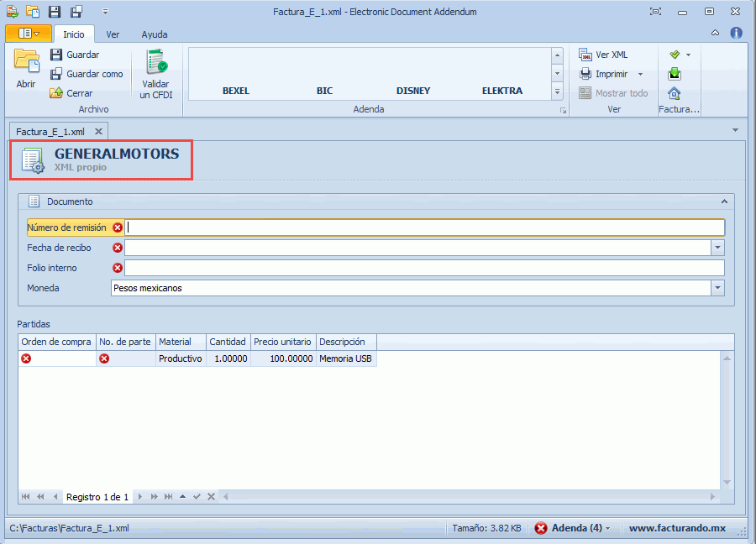Go to next record arrow

pos(139,497)
